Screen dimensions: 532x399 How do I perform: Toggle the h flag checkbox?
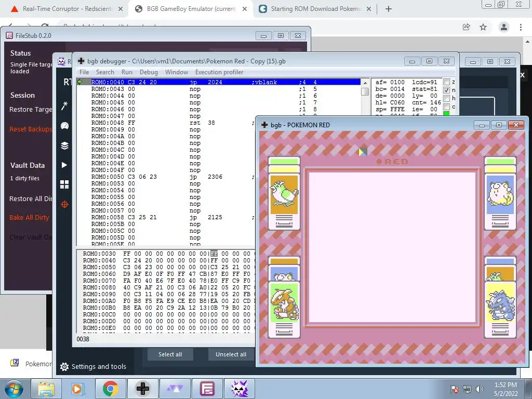[x=446, y=98]
